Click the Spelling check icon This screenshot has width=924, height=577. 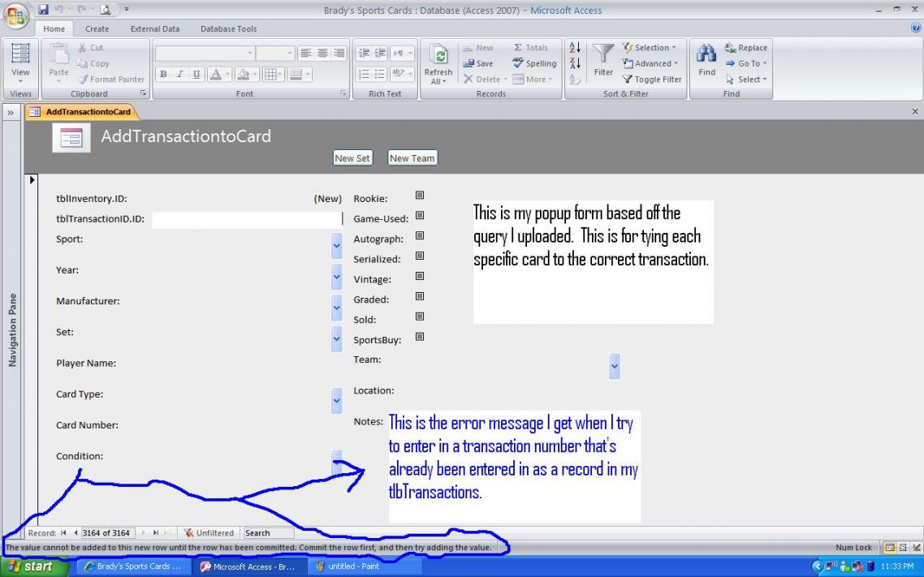[518, 63]
